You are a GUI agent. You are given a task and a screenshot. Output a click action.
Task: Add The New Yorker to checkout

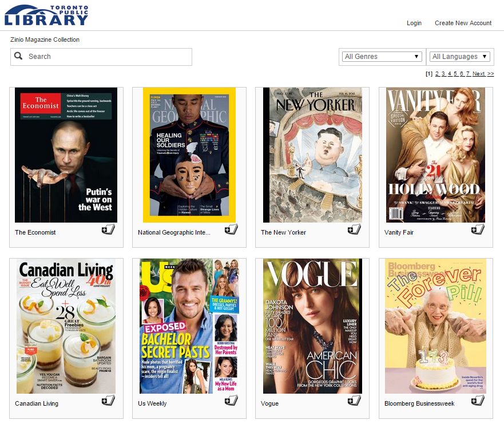[355, 229]
